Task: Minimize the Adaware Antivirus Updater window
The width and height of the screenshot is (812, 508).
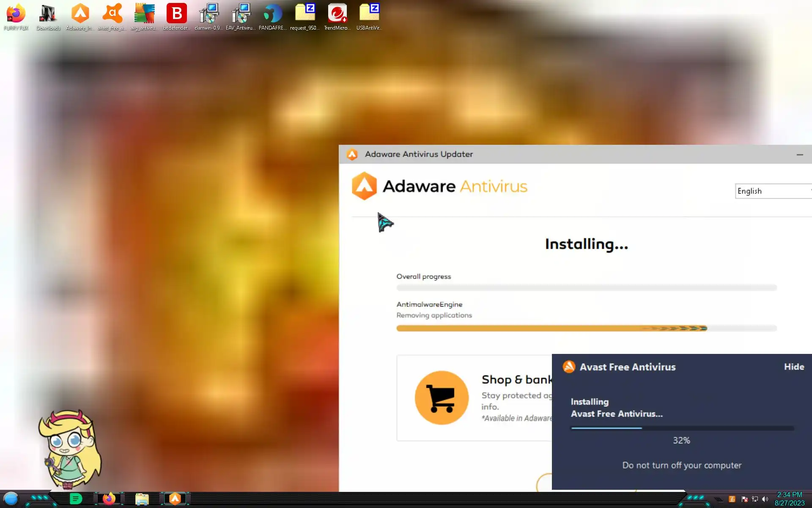Action: tap(799, 155)
